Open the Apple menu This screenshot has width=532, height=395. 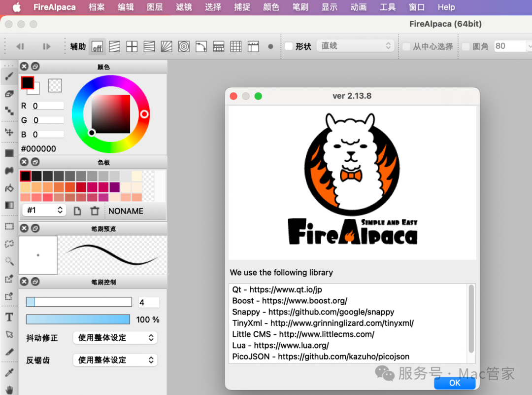coord(16,7)
